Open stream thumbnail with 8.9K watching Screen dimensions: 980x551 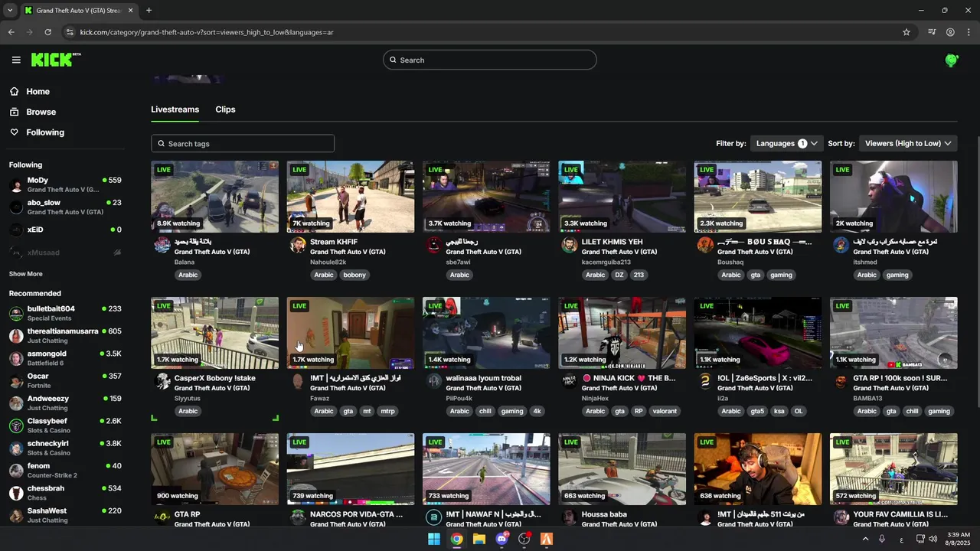(x=215, y=197)
